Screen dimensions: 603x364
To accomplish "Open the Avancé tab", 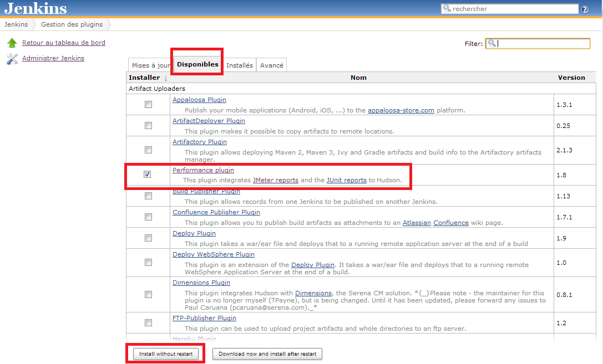I will [x=271, y=65].
